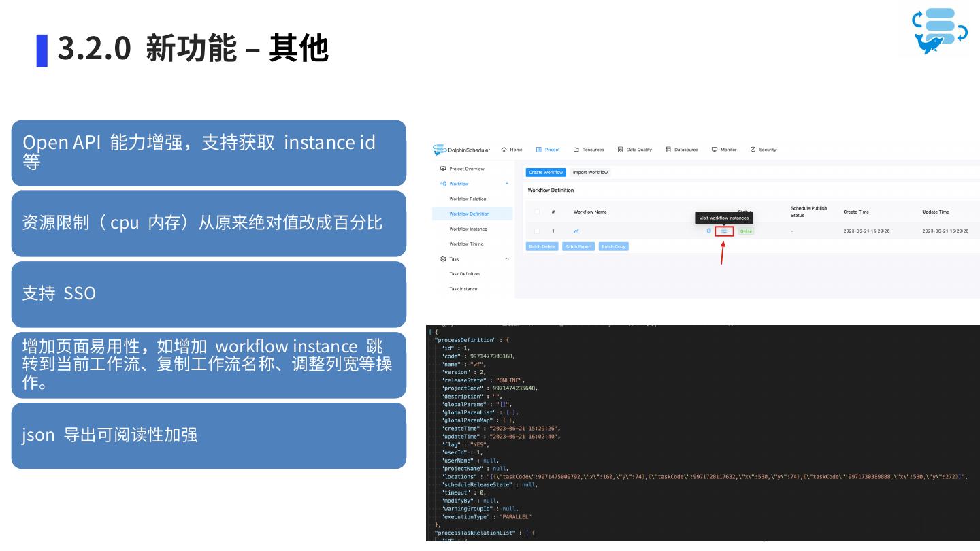
Task: Click the Update Time column header
Action: [x=936, y=212]
